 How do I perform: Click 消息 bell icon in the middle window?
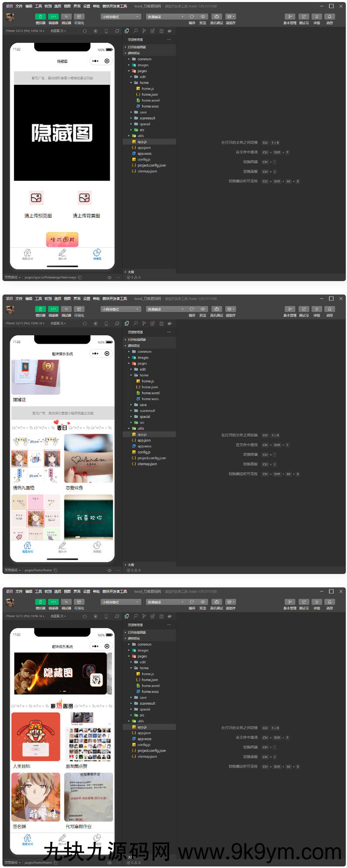point(330,309)
